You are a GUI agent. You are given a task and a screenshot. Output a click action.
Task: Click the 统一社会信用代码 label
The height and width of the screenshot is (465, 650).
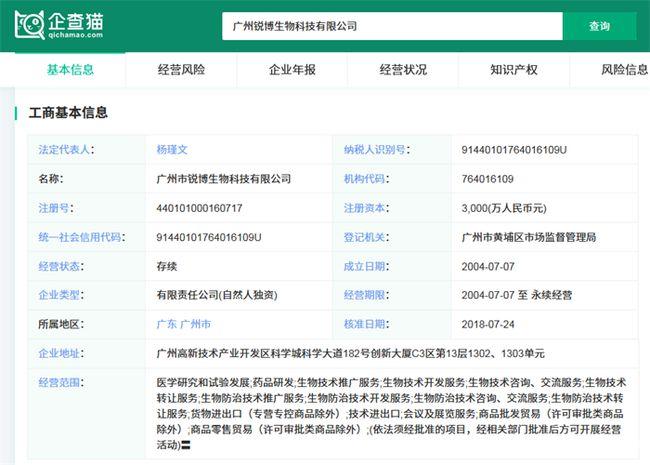(x=81, y=237)
